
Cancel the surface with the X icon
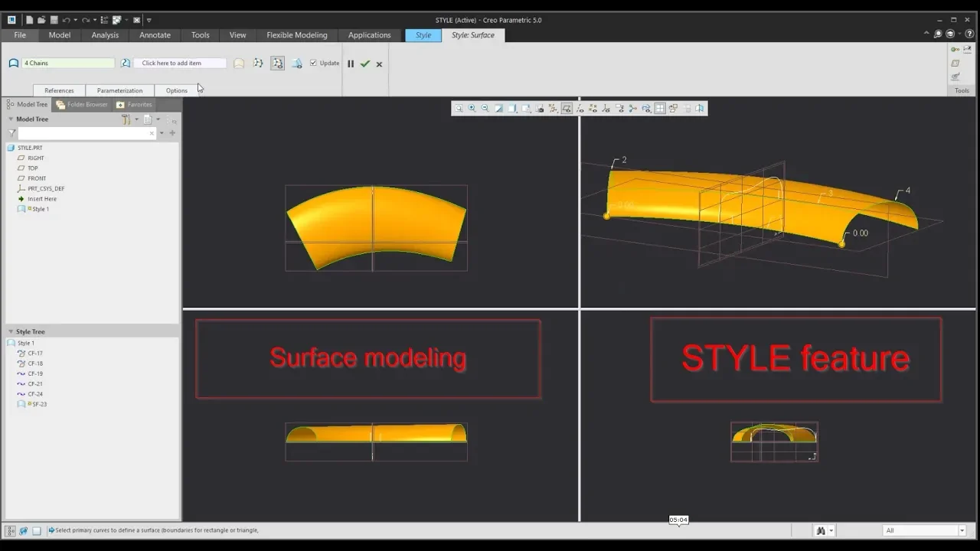point(379,64)
